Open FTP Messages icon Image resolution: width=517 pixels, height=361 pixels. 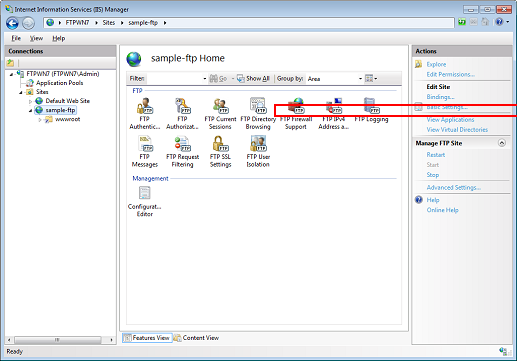pos(144,151)
